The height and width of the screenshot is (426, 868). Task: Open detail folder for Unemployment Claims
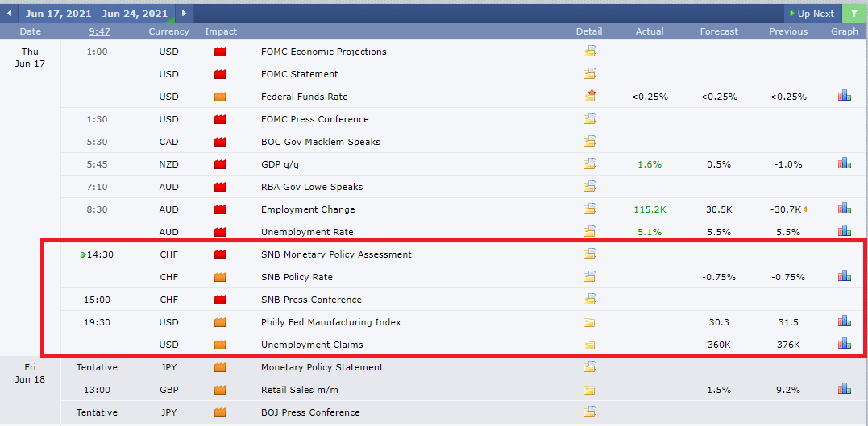(589, 345)
